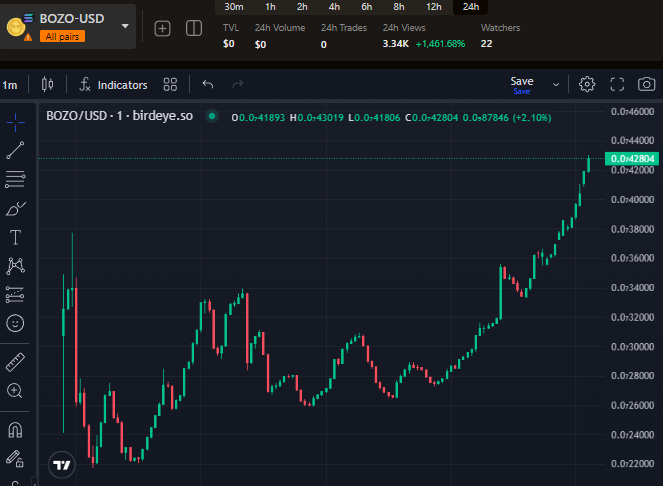Click the 24h Trades label
Image resolution: width=663 pixels, height=486 pixels.
click(x=344, y=28)
